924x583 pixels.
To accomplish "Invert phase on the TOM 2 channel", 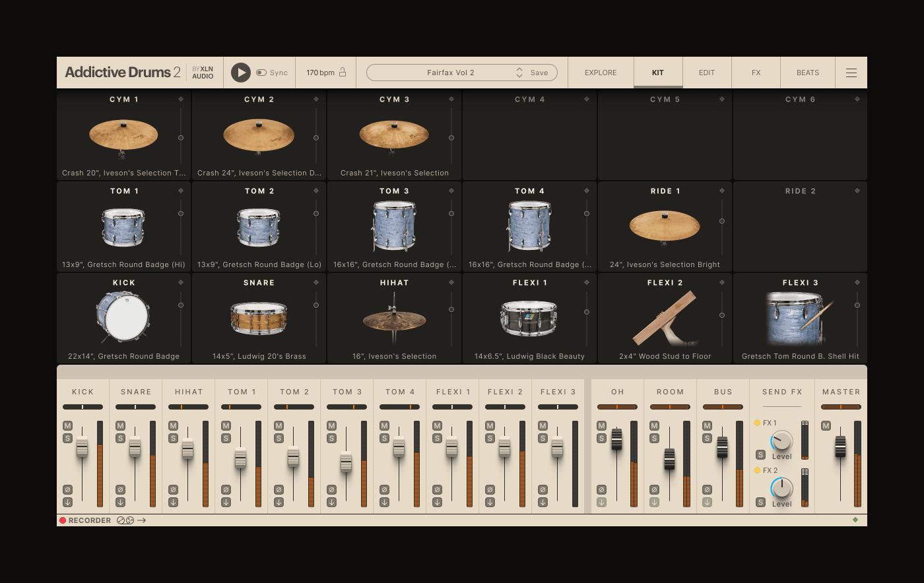I will [x=279, y=489].
